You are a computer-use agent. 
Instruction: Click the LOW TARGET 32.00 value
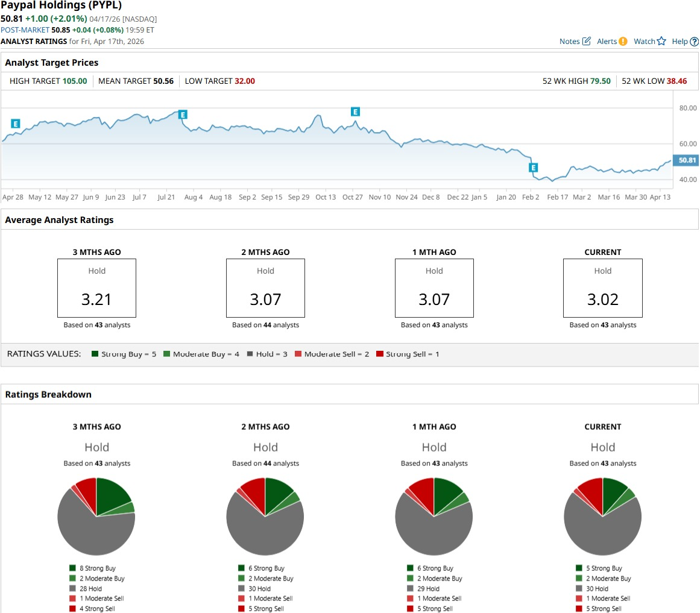(x=245, y=81)
